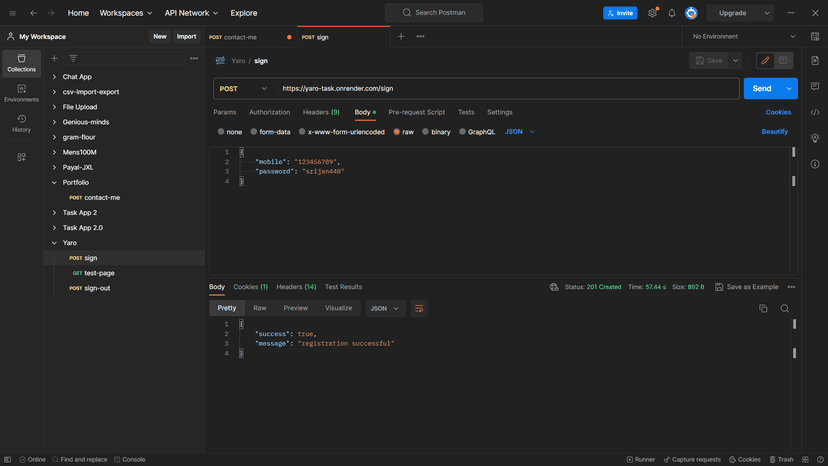Image resolution: width=828 pixels, height=466 pixels.
Task: Switch to the Headers (9) request tab
Action: [x=321, y=112]
